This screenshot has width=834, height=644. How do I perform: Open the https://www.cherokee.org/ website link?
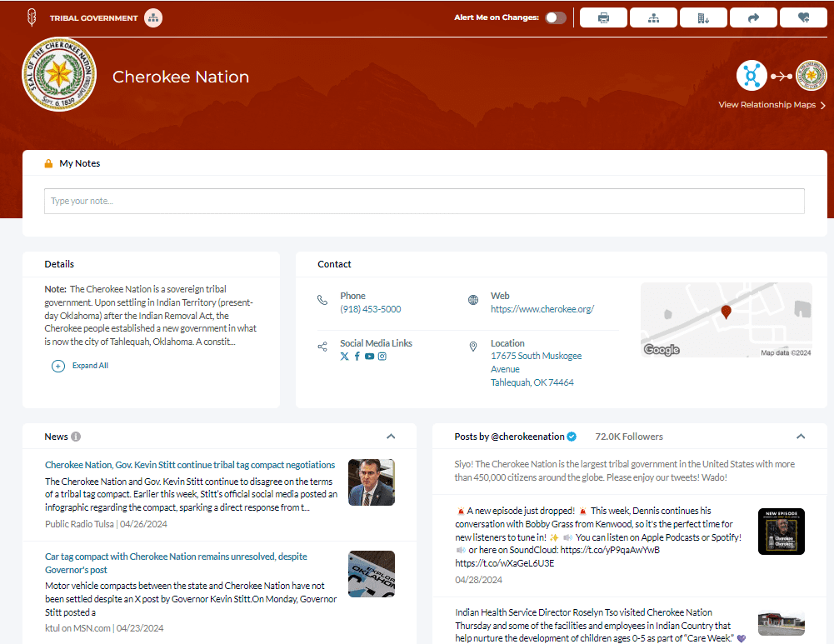tap(542, 309)
